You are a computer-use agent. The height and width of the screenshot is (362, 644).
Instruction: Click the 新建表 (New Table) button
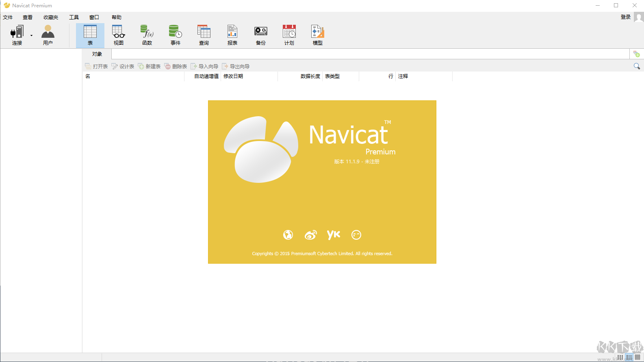(149, 66)
